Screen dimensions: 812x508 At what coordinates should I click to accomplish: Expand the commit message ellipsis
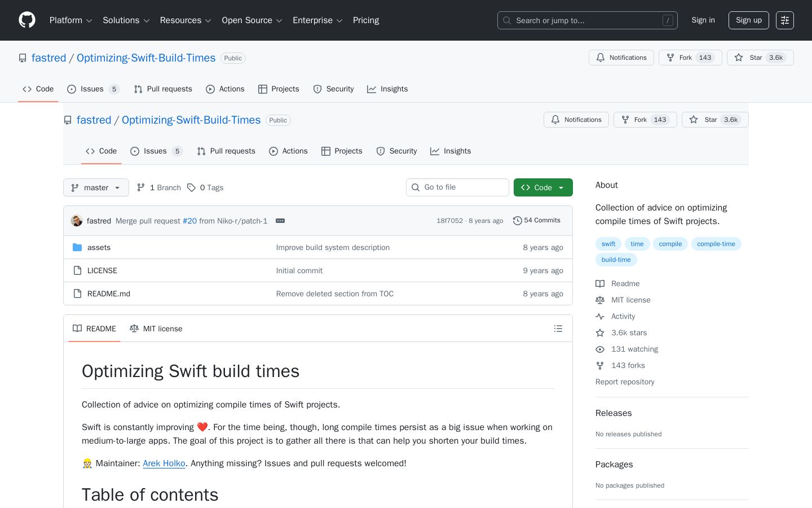pyautogui.click(x=280, y=221)
